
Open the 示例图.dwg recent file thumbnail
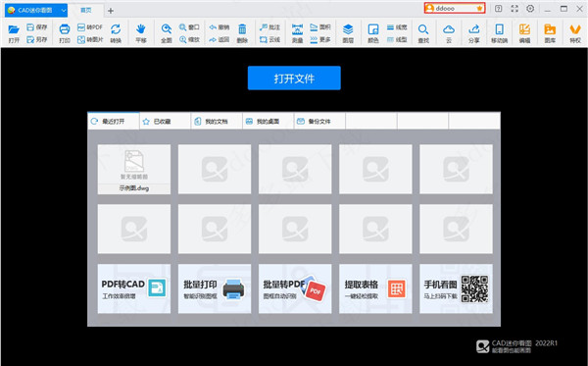coord(134,170)
